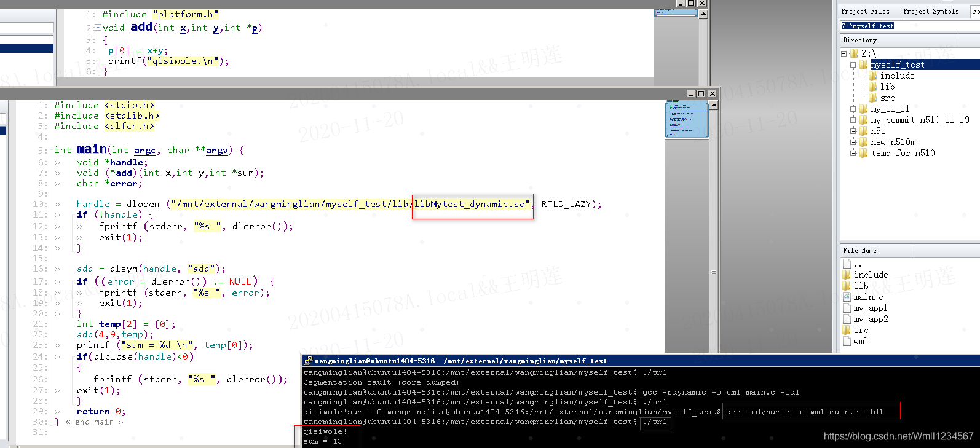Select my_app2 in the file list
This screenshot has width=980, height=448.
(x=871, y=319)
